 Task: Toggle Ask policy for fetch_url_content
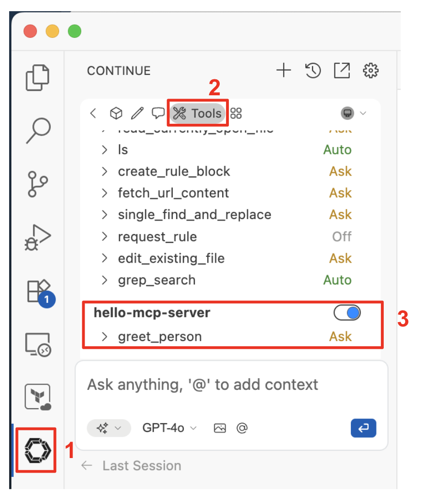[340, 193]
